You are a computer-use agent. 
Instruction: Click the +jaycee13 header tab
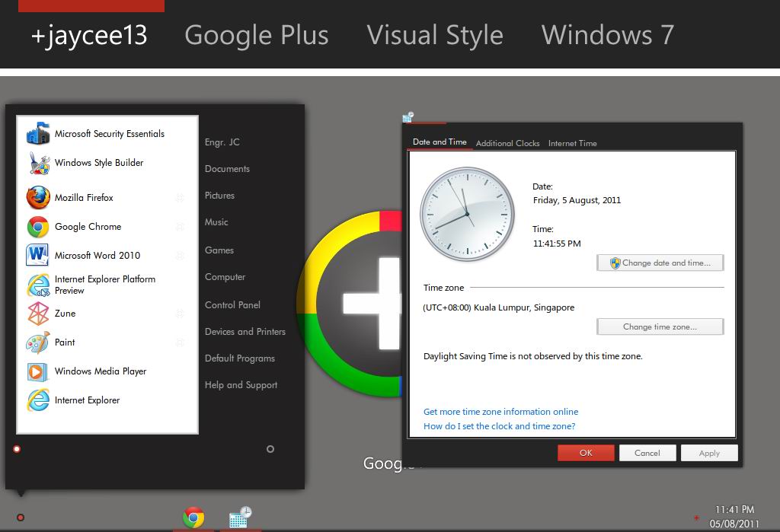[x=89, y=35]
